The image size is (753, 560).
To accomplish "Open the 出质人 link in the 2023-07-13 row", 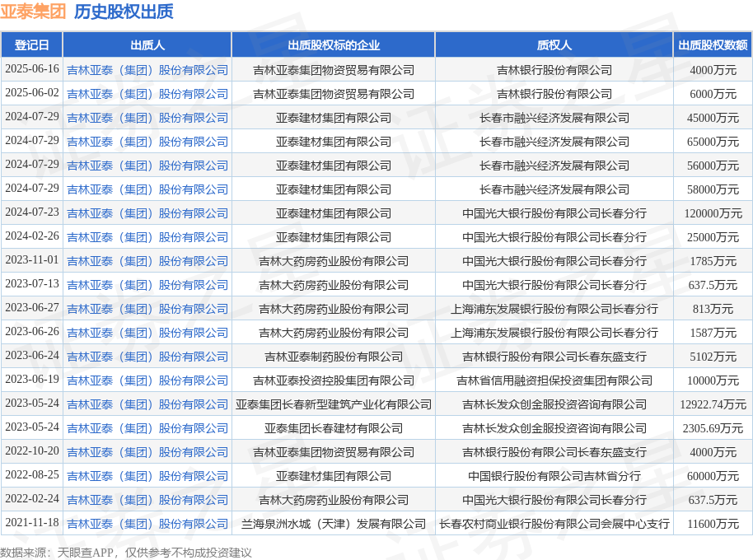I will click(147, 285).
